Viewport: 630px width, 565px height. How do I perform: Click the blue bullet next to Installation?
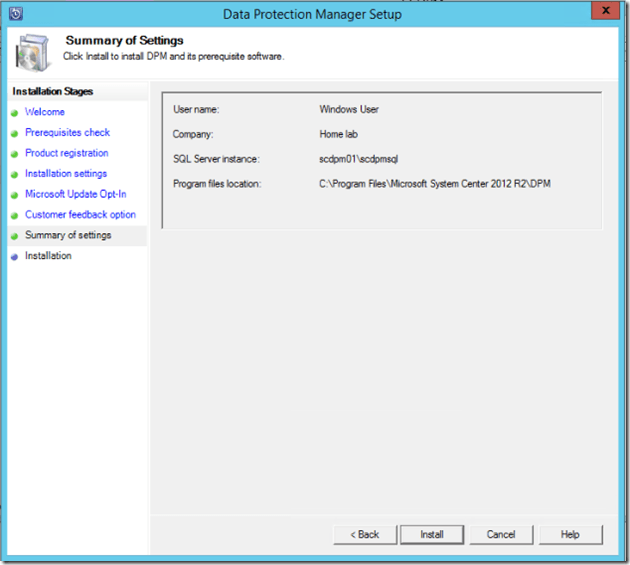pyautogui.click(x=14, y=257)
